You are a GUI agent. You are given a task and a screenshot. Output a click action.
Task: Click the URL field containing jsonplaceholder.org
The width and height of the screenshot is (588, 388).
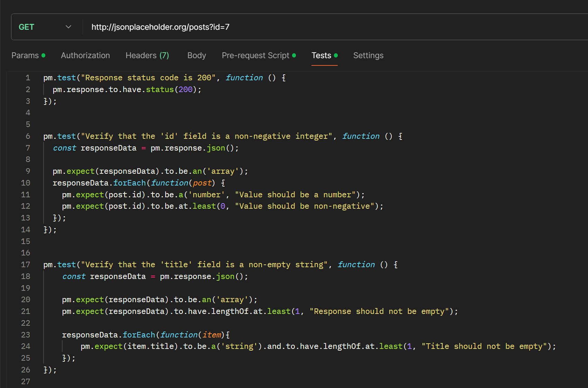pyautogui.click(x=160, y=27)
